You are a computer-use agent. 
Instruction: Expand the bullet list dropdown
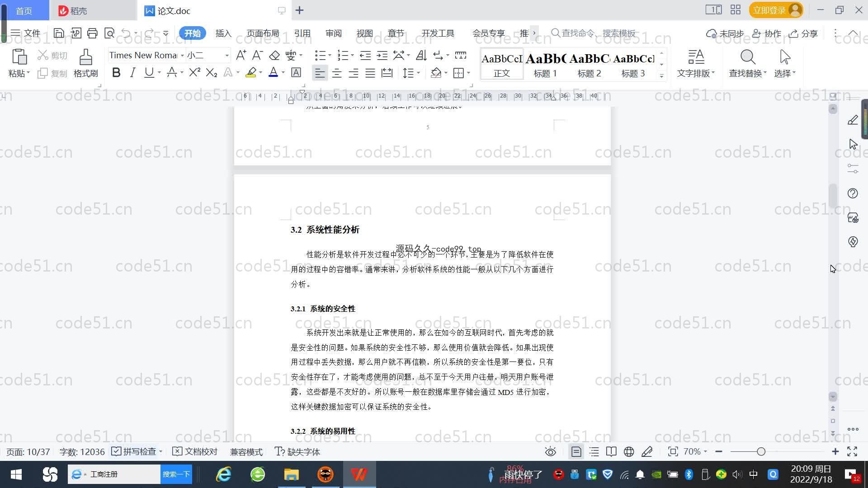(x=330, y=56)
